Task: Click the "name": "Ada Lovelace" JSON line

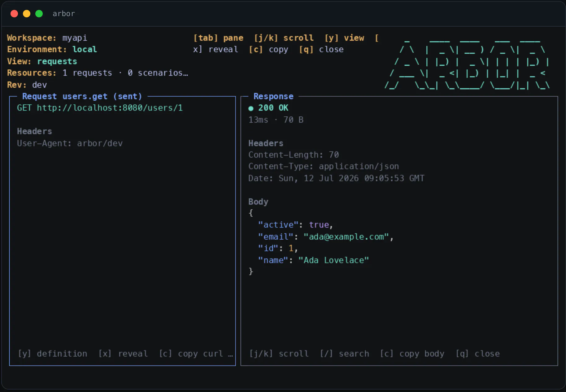Action: point(313,260)
